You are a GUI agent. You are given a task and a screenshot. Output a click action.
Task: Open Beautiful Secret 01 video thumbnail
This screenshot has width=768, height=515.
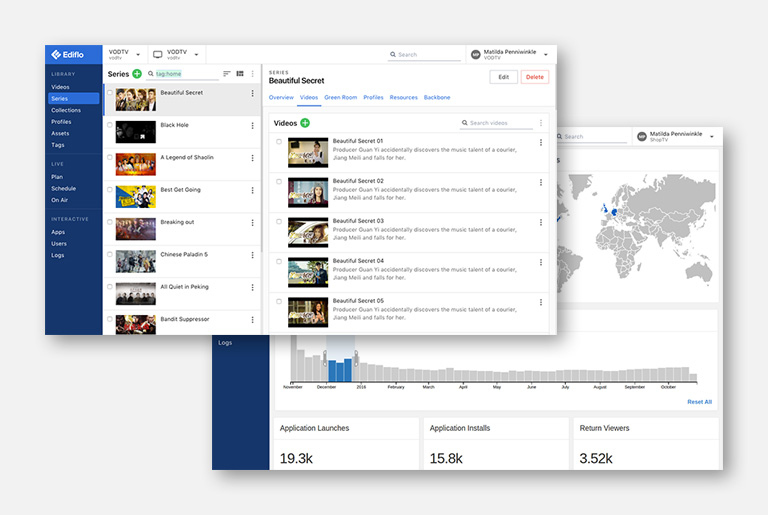(x=308, y=152)
